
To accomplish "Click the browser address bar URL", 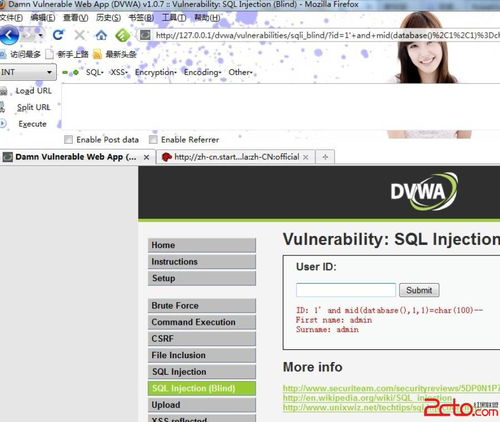I will click(x=327, y=35).
